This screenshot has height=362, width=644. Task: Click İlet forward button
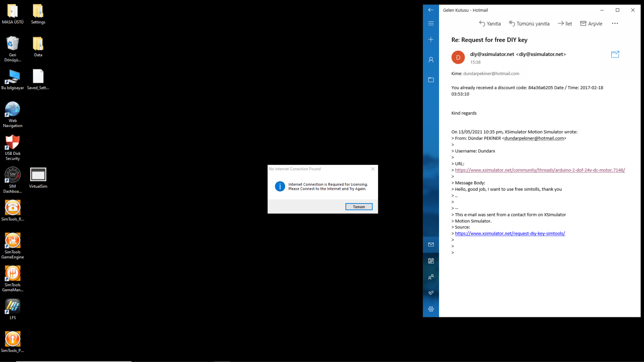pyautogui.click(x=565, y=24)
